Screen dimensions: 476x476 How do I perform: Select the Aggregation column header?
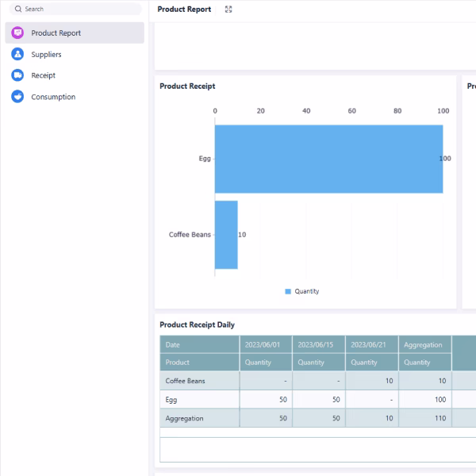click(x=424, y=345)
